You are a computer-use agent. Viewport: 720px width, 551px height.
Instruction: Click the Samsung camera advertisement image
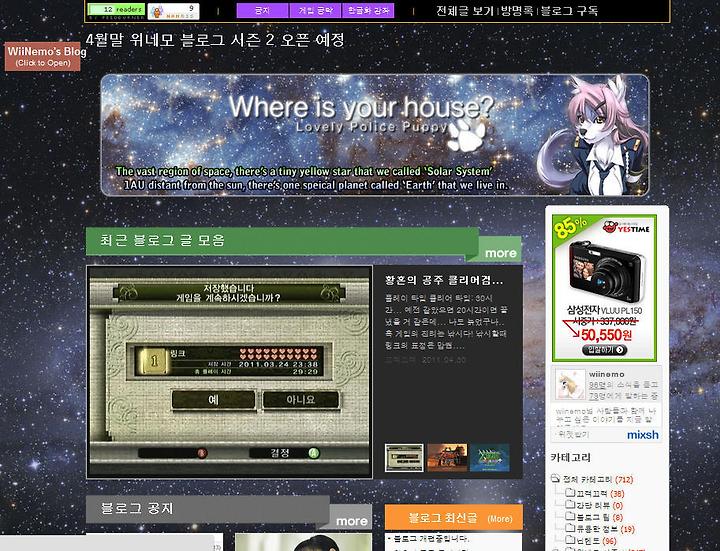pos(604,287)
